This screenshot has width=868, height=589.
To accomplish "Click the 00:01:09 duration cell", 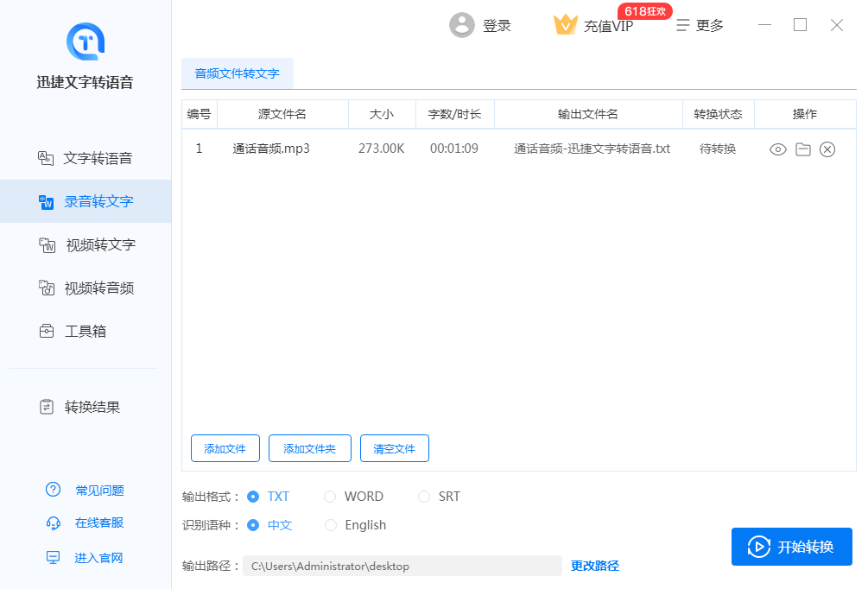I will 454,149.
